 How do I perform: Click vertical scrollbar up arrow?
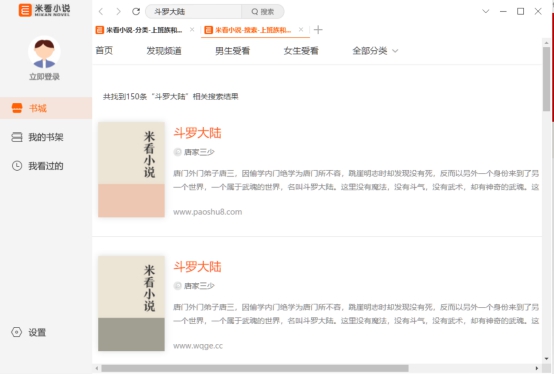click(x=547, y=43)
